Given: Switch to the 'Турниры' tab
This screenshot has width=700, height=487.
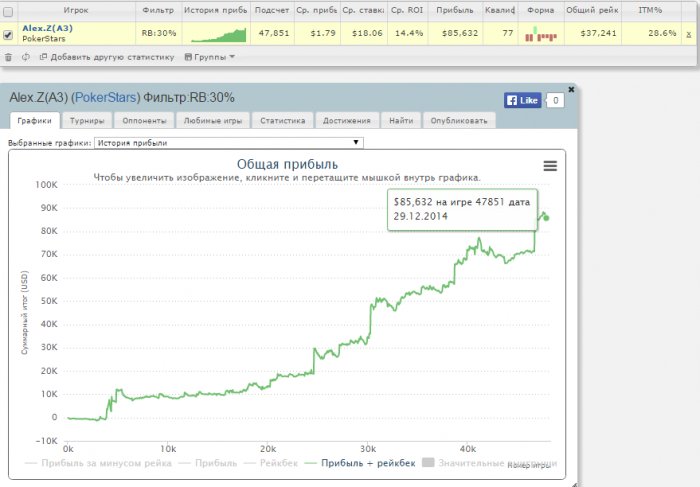Looking at the screenshot, I should coord(85,120).
